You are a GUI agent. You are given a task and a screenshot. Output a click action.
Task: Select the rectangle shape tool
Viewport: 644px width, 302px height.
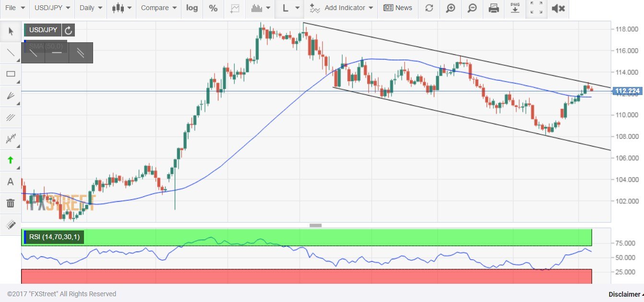tap(11, 74)
